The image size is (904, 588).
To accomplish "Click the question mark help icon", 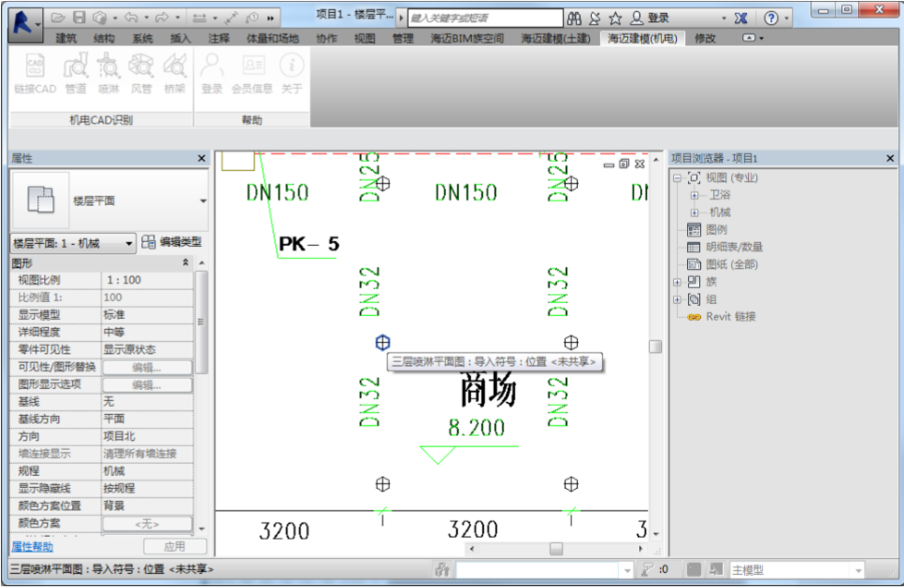I will [771, 19].
